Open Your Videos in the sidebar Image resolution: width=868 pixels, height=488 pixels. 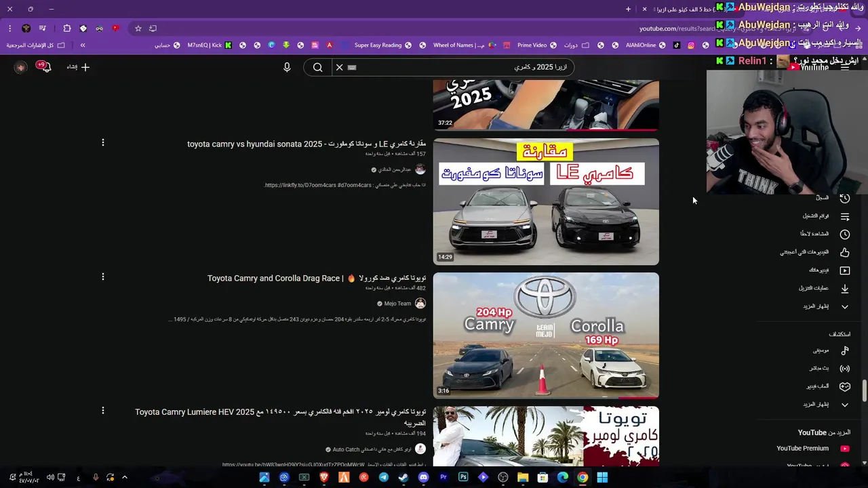pos(829,270)
